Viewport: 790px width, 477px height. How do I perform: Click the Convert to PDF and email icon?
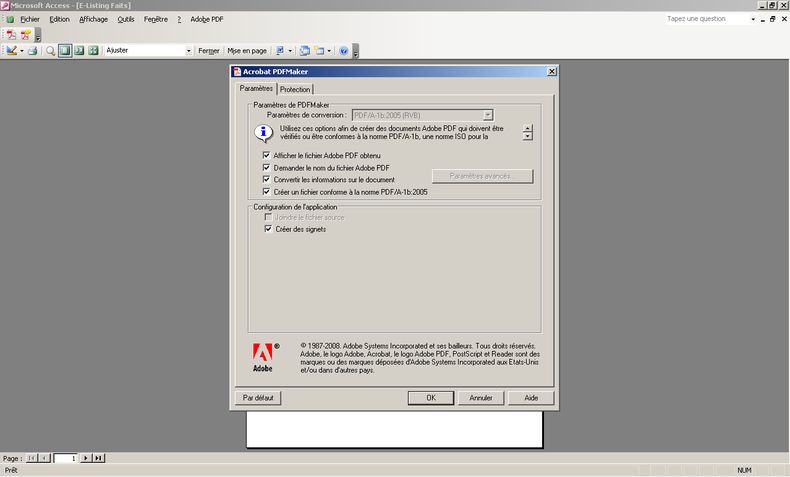point(25,35)
